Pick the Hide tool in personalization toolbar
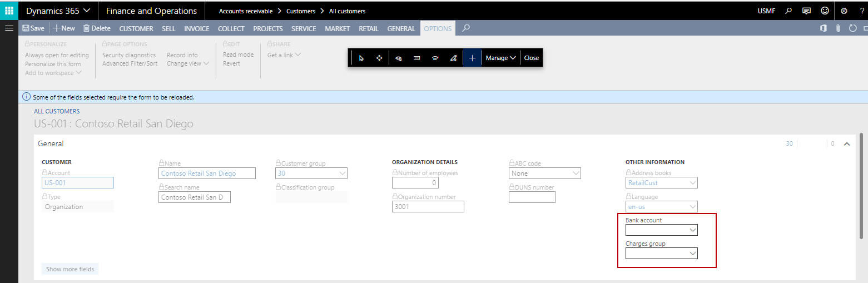 pos(398,58)
